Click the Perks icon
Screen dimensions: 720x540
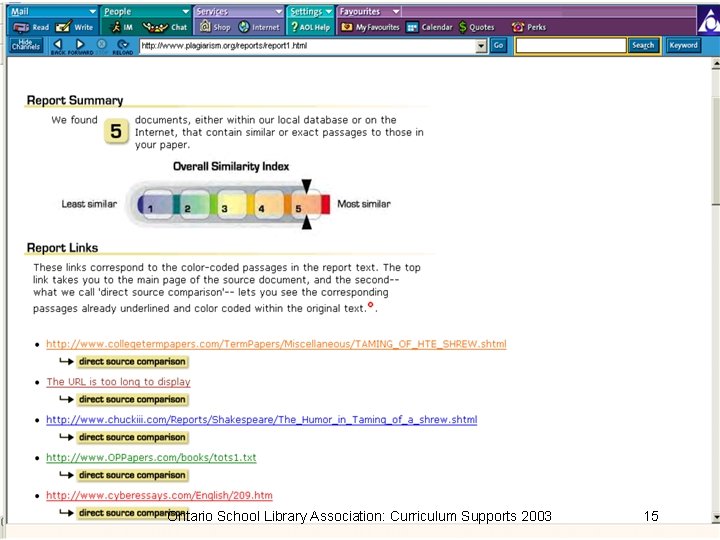529,28
